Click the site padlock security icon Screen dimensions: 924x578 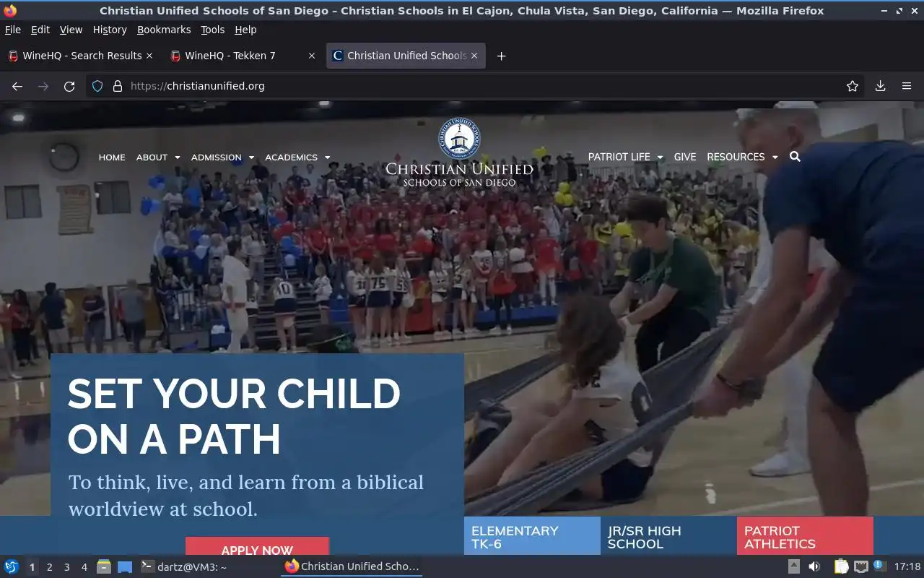[118, 86]
